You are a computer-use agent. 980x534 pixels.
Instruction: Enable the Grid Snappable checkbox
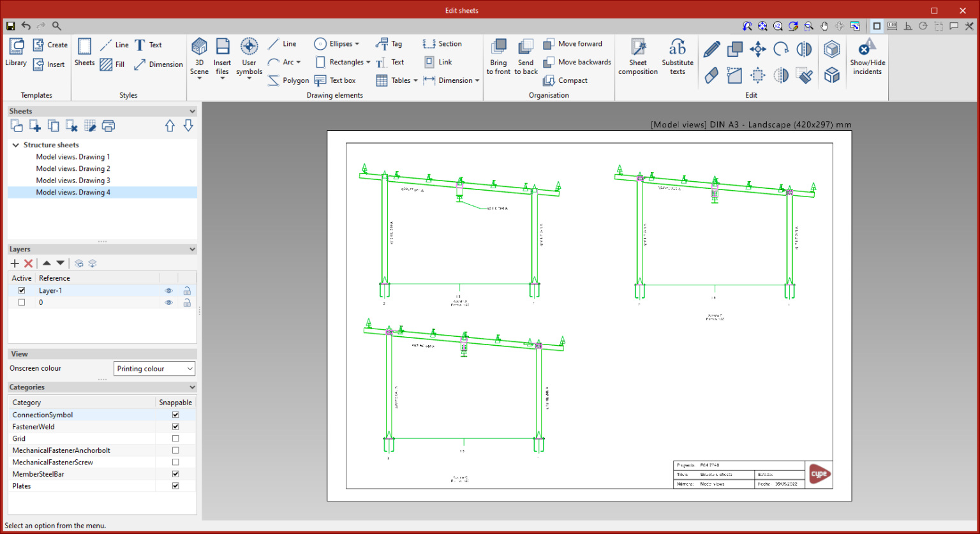pyautogui.click(x=175, y=438)
